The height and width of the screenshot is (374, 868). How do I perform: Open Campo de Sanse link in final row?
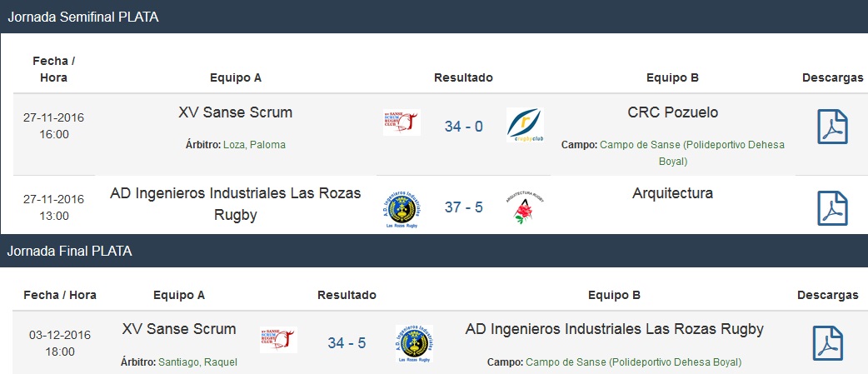click(x=633, y=362)
